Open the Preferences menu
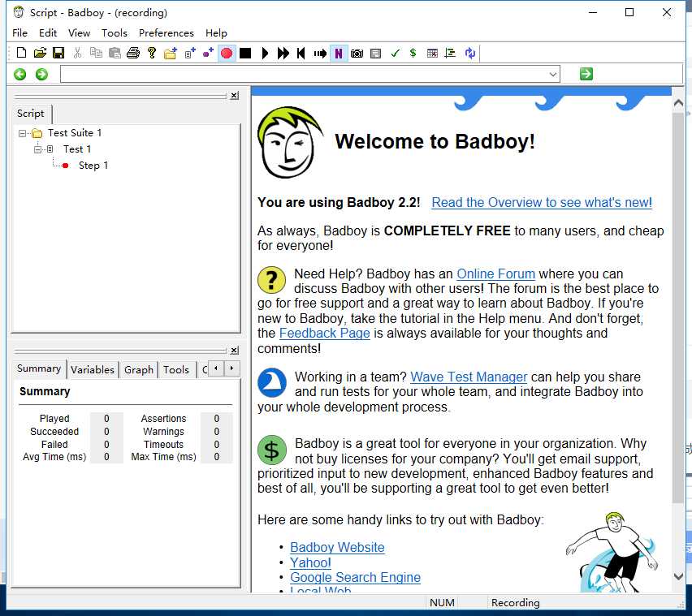The image size is (692, 616). (x=167, y=33)
